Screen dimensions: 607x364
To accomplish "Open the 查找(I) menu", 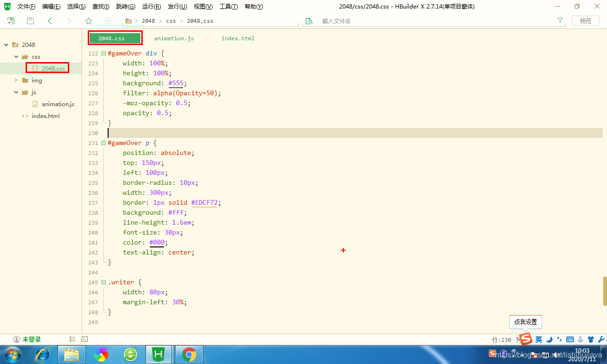I will click(101, 7).
